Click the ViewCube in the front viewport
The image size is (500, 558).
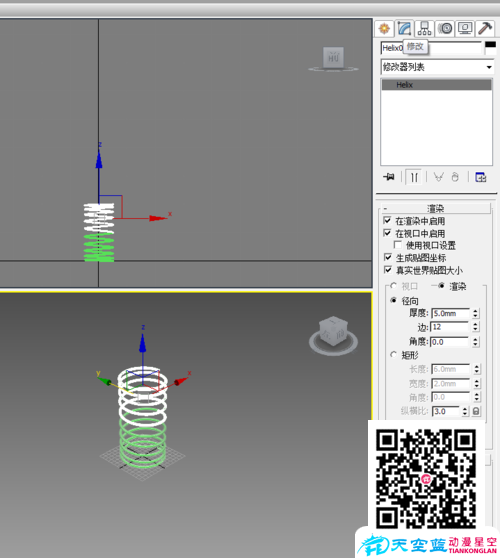(x=333, y=58)
